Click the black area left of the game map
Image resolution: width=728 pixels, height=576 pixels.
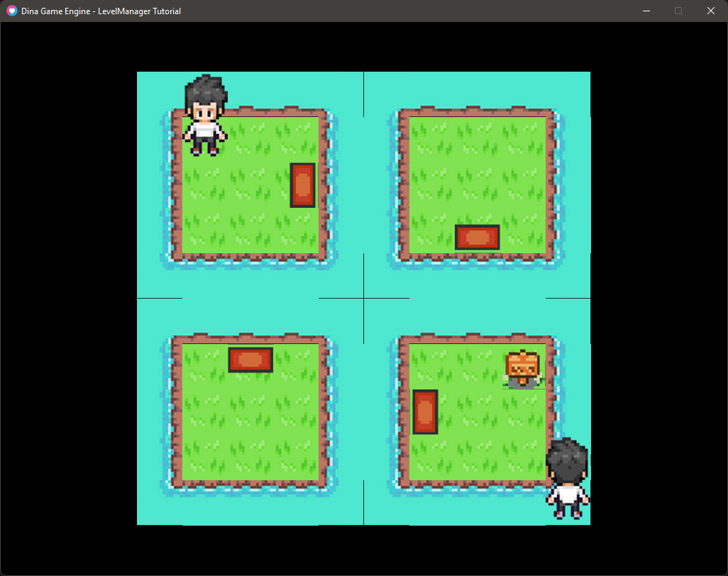(68, 298)
